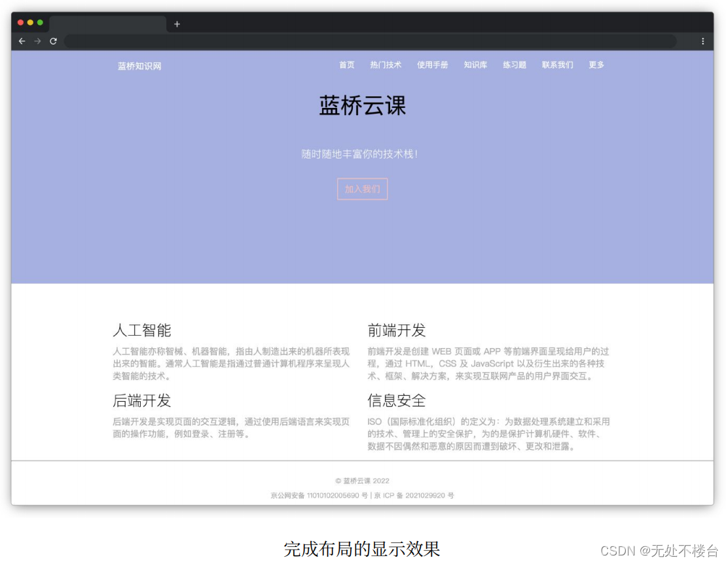Select the 人工智能 heading
Screen dimensions: 728x564
coord(142,330)
